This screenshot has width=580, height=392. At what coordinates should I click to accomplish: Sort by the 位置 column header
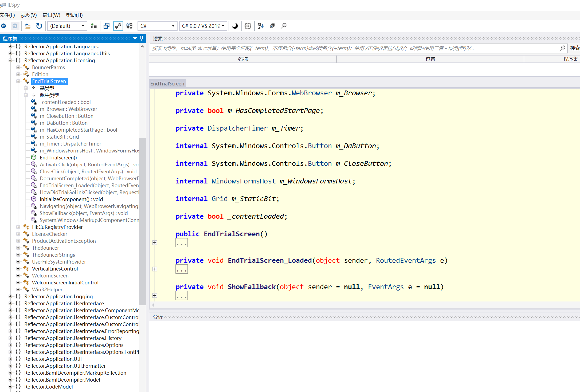pos(430,59)
